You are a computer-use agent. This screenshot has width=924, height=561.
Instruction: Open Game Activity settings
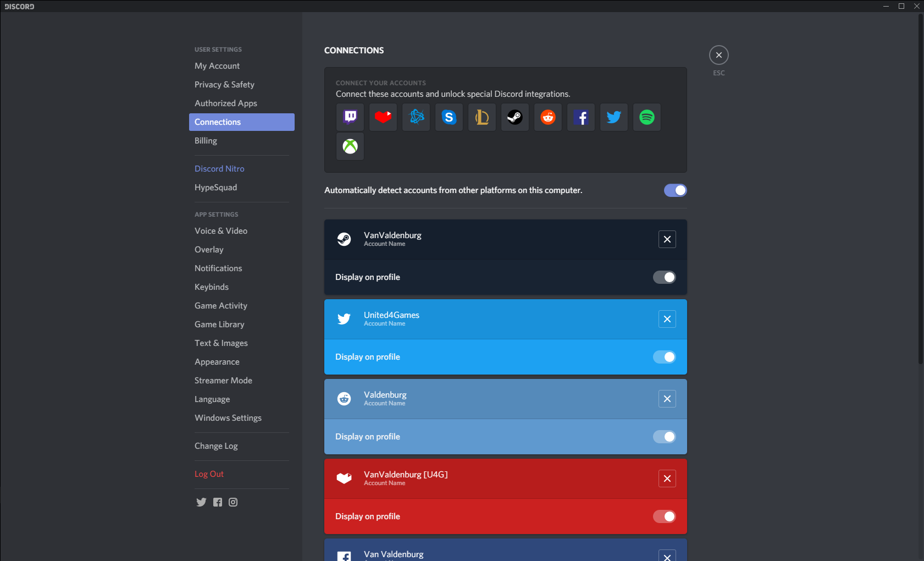tap(242, 306)
